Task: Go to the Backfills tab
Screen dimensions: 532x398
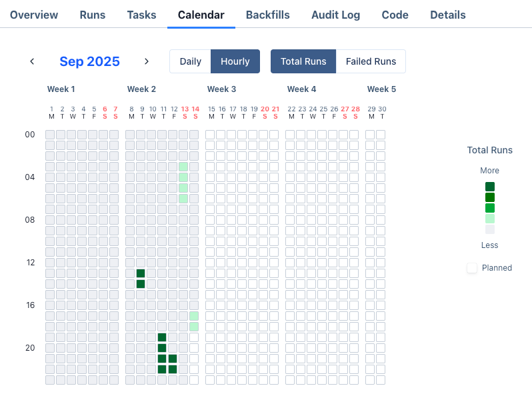Action: click(268, 15)
